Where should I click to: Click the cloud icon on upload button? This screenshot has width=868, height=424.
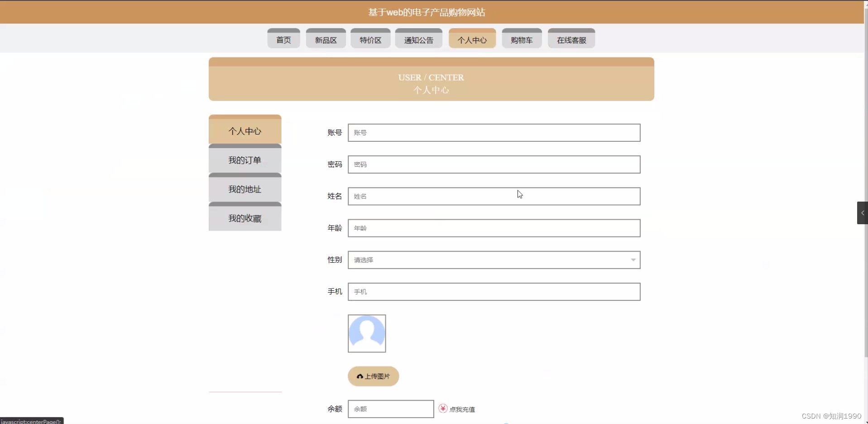click(x=360, y=376)
